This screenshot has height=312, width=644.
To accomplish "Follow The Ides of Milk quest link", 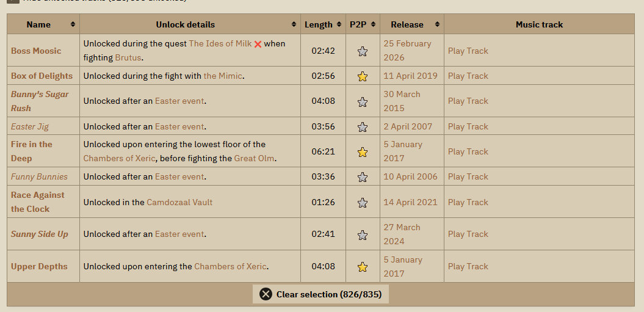I will 220,43.
